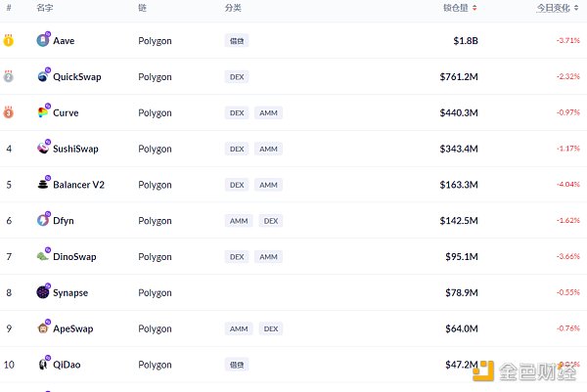Click AMM tag in Curve row
Viewport: 587px width, 392px height.
pyautogui.click(x=269, y=113)
